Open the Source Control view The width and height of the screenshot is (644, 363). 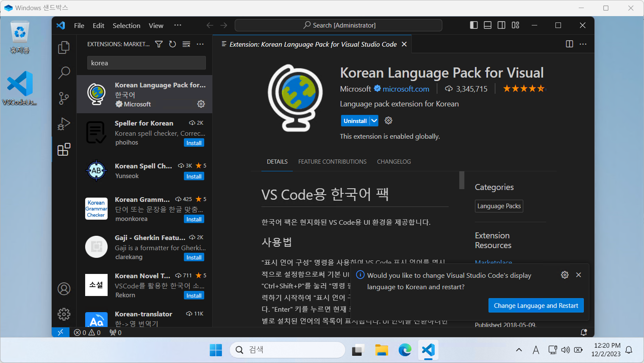pos(64,98)
